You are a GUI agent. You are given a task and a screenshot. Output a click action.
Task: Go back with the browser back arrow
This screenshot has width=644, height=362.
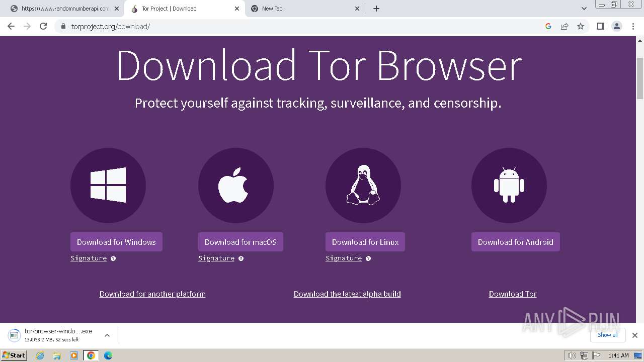pyautogui.click(x=11, y=26)
